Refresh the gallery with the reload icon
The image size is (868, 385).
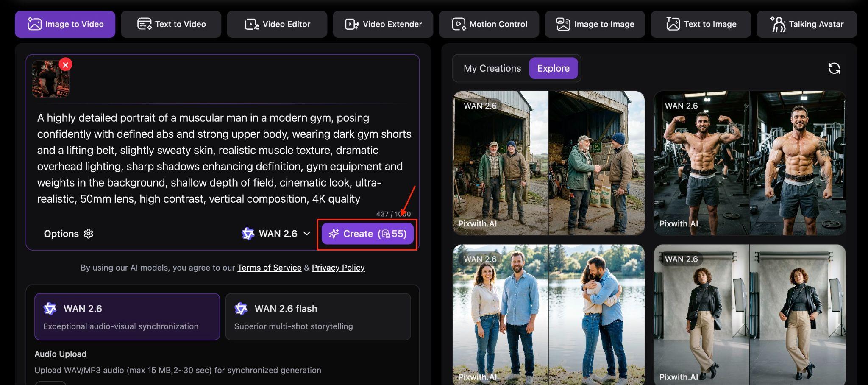tap(834, 68)
